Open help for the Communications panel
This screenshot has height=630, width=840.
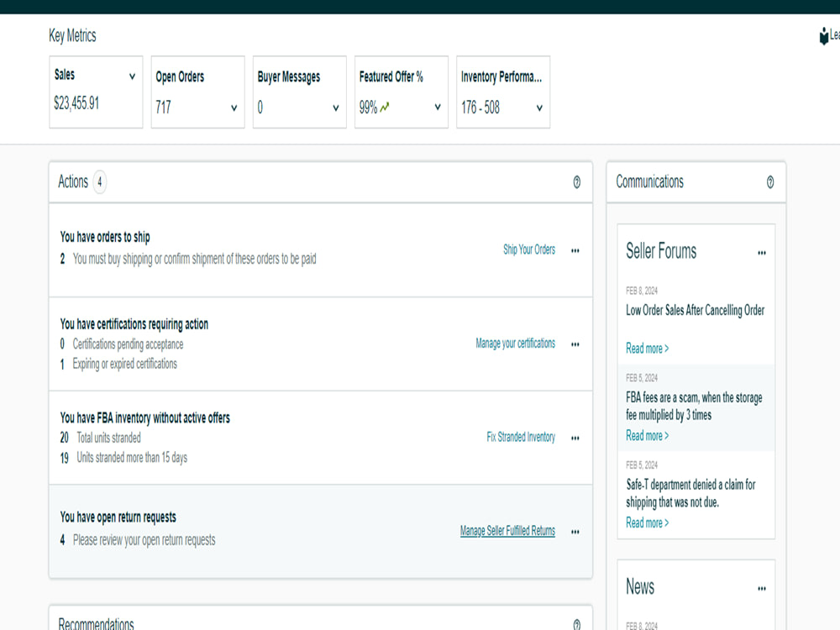point(769,181)
